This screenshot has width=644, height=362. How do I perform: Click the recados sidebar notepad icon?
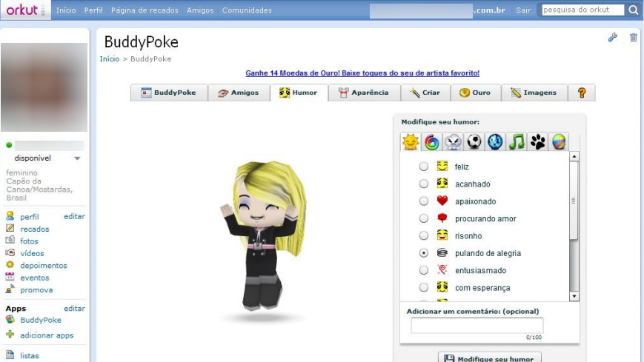click(10, 228)
